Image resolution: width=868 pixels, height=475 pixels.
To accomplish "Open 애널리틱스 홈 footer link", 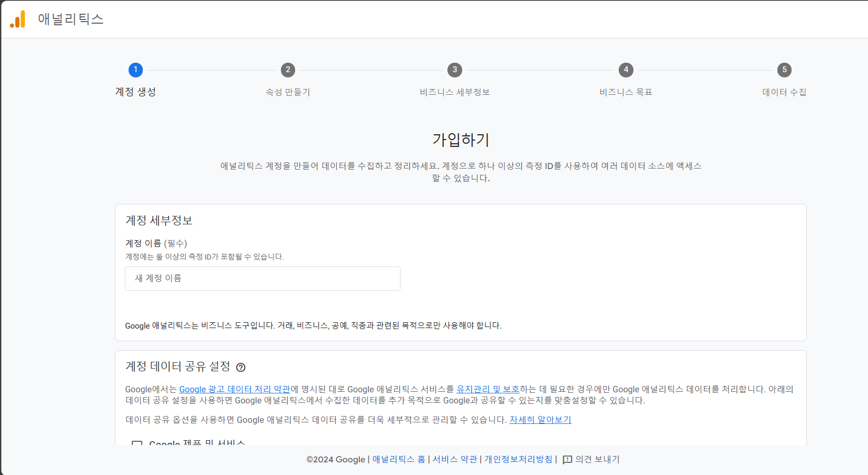I will point(399,459).
